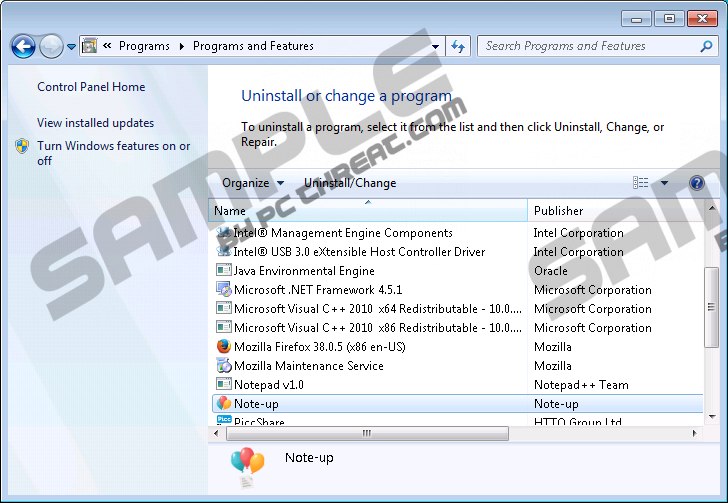Click vertical scrollbar up arrow
This screenshot has height=503, width=728.
tap(712, 209)
